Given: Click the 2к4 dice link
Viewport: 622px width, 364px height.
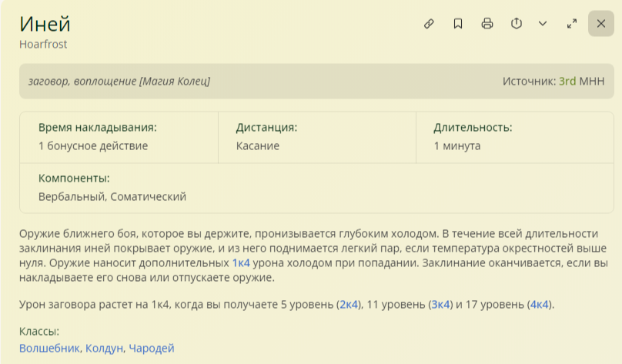Looking at the screenshot, I should point(349,304).
